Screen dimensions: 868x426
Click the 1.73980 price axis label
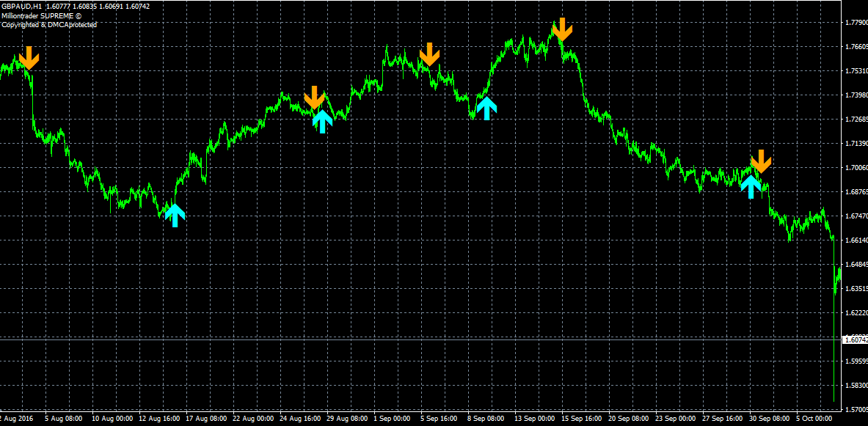point(856,95)
